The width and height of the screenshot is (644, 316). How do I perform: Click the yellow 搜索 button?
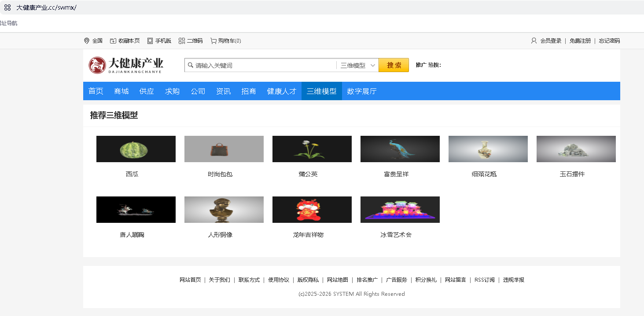[394, 65]
